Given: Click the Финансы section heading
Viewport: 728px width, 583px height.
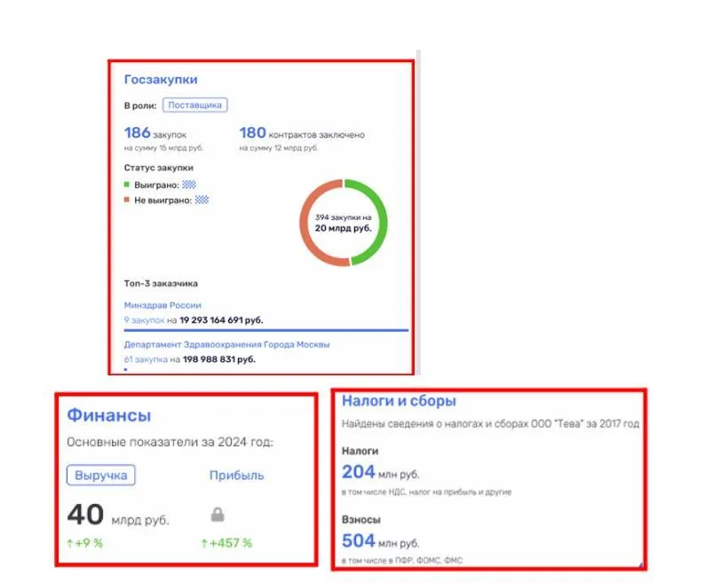Looking at the screenshot, I should point(109,415).
